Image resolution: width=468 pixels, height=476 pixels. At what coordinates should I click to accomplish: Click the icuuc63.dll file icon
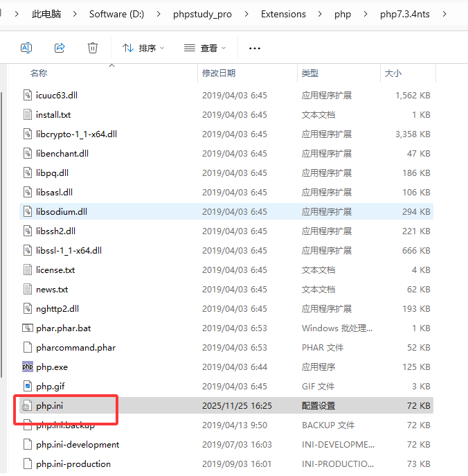point(28,95)
